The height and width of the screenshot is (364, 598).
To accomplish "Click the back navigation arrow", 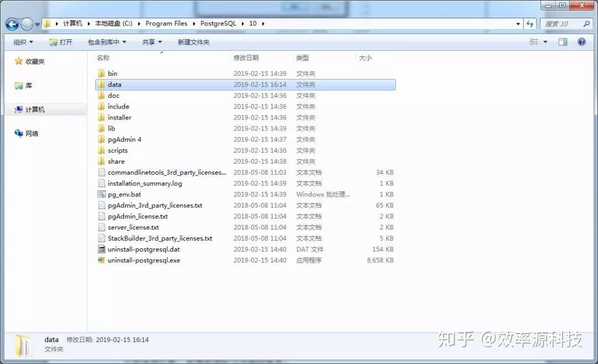I will pos(11,24).
